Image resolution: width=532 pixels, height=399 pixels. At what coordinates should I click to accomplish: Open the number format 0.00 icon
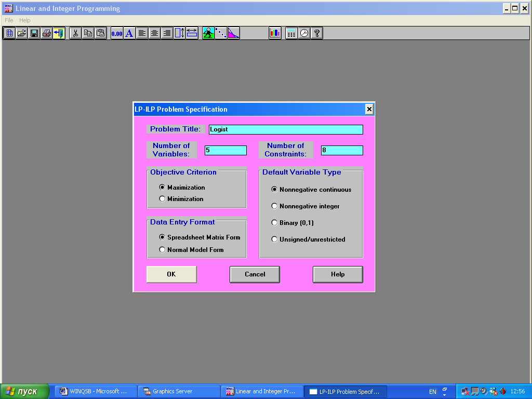[x=117, y=33]
